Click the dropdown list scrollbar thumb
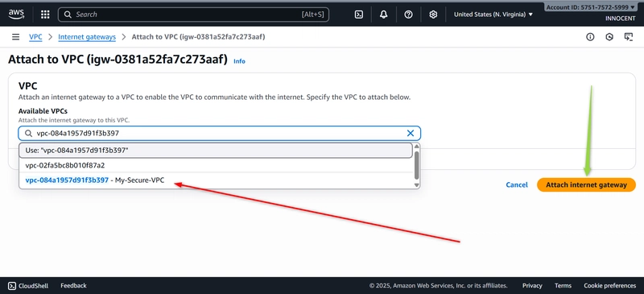The image size is (644, 294). coord(417,165)
